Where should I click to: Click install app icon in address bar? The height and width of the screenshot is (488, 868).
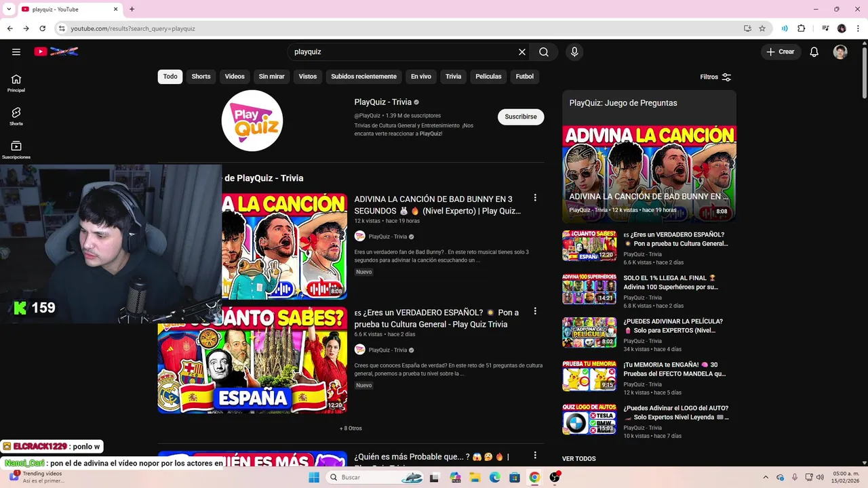pyautogui.click(x=747, y=28)
